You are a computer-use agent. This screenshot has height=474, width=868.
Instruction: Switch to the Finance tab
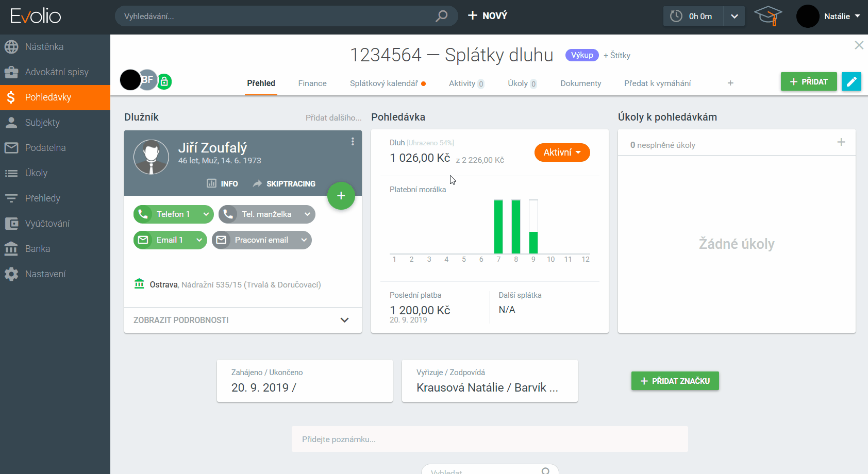[312, 83]
